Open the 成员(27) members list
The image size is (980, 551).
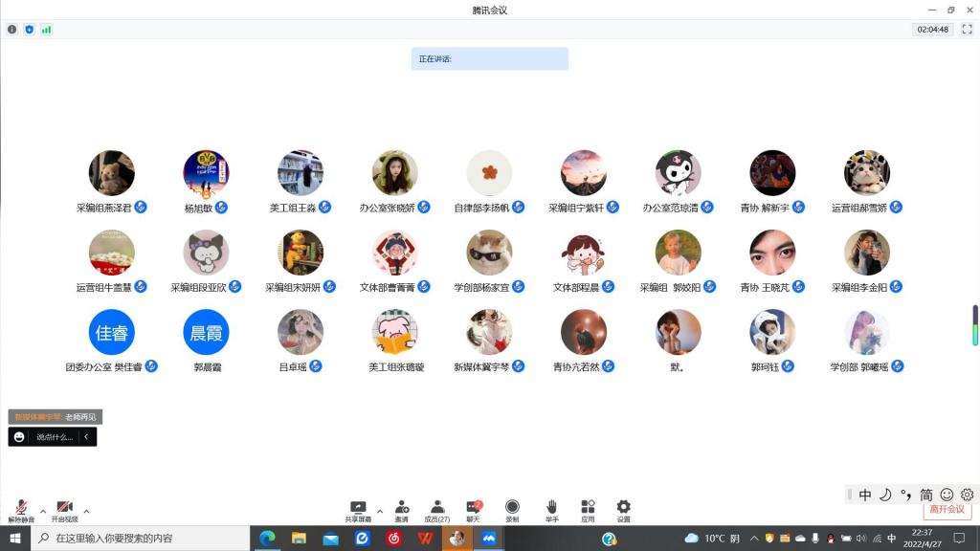[436, 508]
